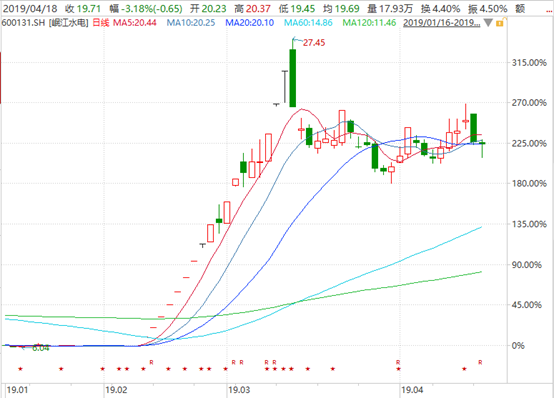
Task: Toggle the MA10 moving average indicator
Action: click(x=191, y=23)
